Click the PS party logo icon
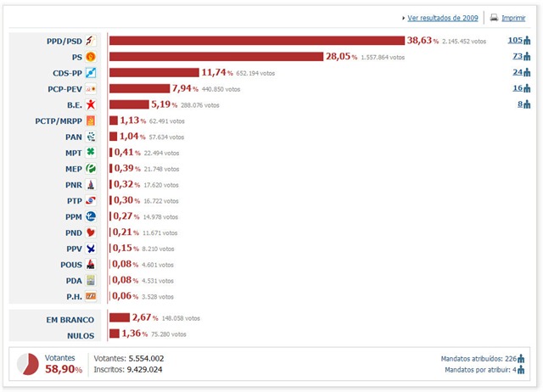The image size is (543, 392). click(91, 57)
